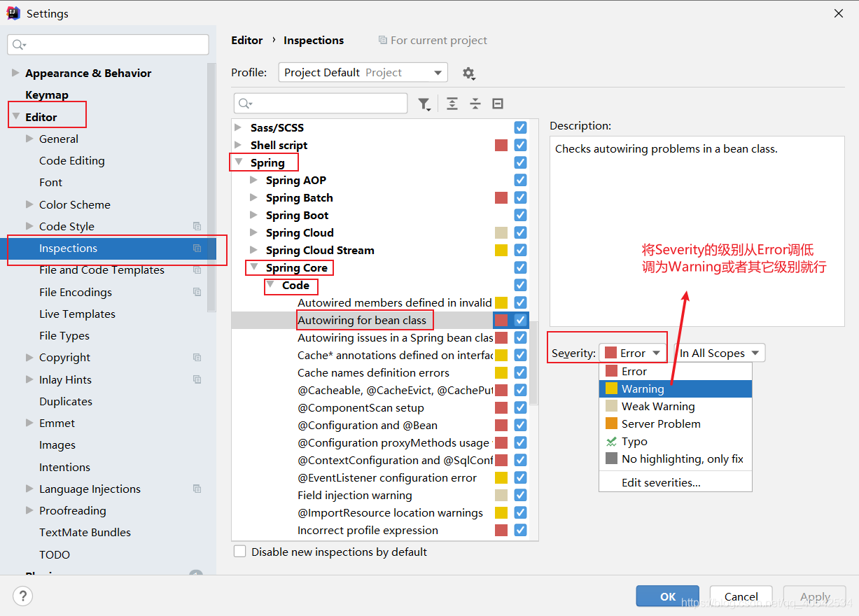The width and height of the screenshot is (859, 616).
Task: Select Typo severity option
Action: coord(676,441)
